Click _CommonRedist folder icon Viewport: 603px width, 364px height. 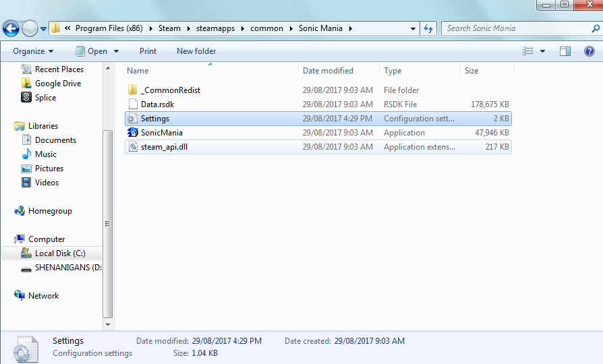[132, 90]
